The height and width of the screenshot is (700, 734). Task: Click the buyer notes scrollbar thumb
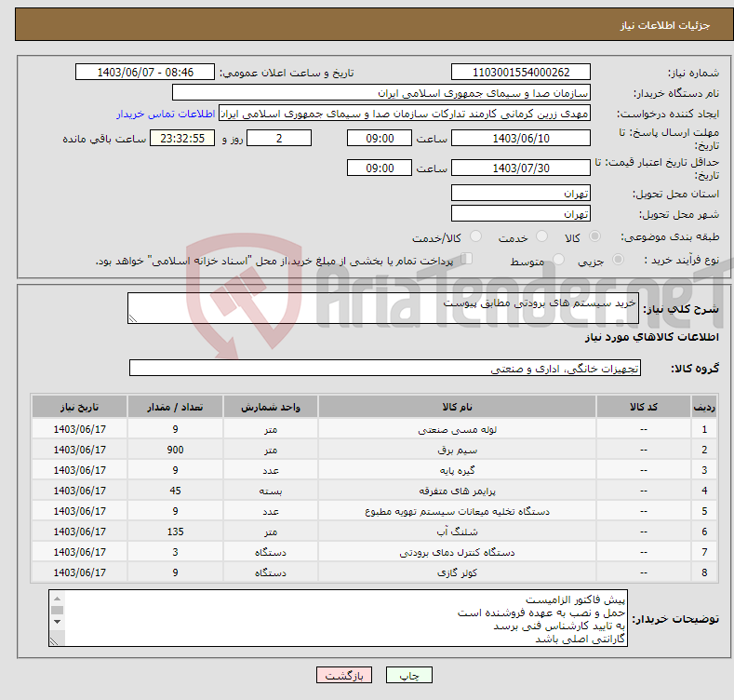[57, 610]
